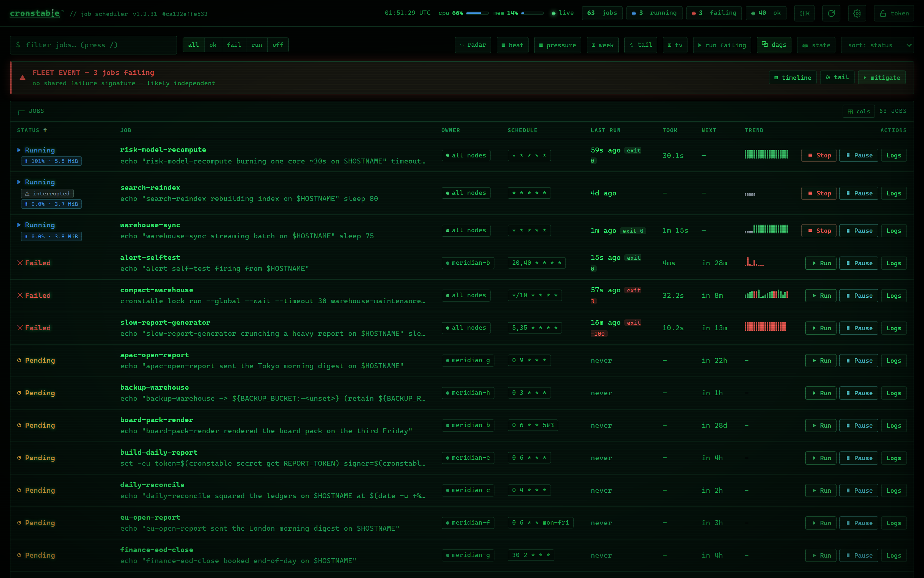Open Logs for compact-warehouse
The width and height of the screenshot is (924, 578).
[894, 296]
